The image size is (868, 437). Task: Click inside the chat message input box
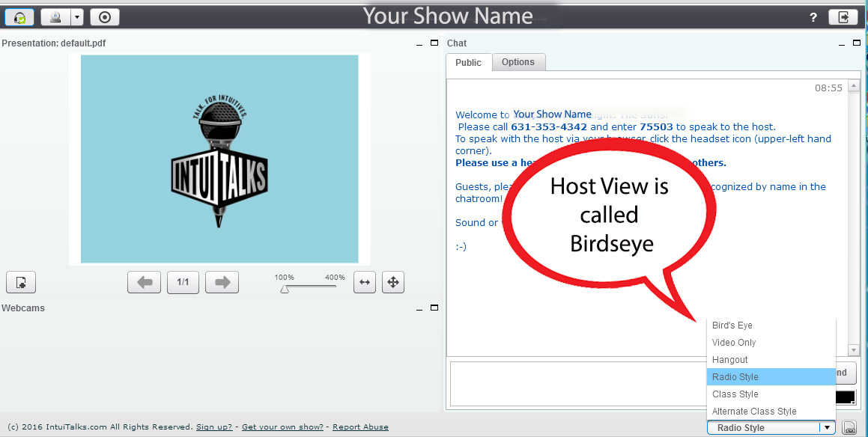click(x=578, y=384)
